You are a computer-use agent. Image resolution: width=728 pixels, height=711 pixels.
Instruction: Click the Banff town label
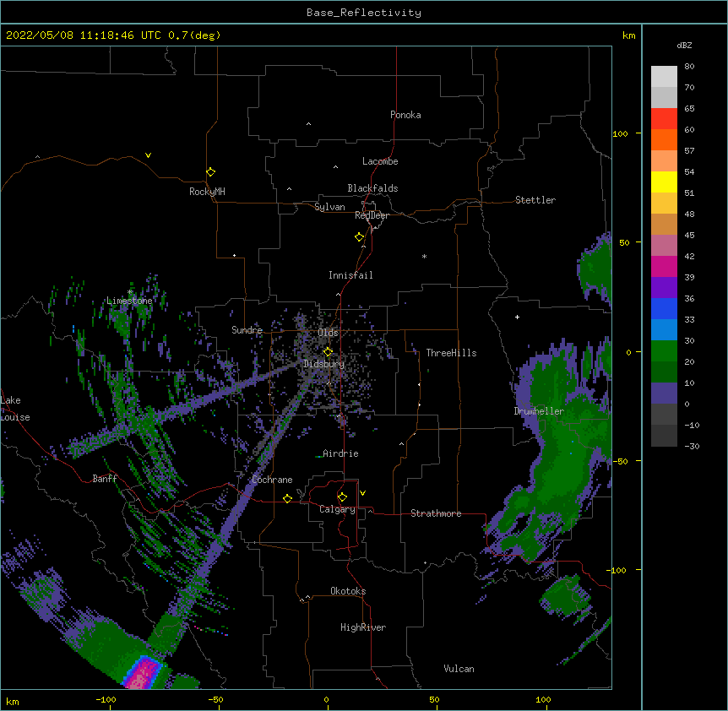[x=105, y=479]
